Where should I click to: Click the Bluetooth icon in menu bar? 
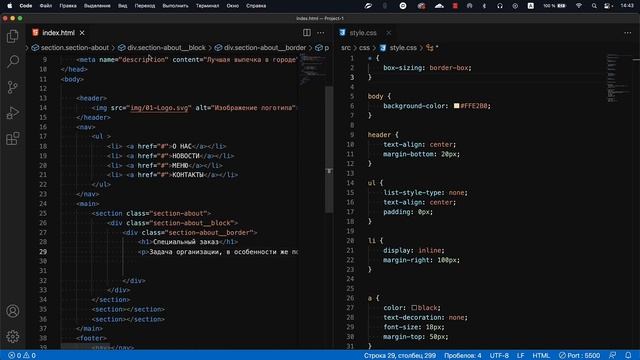(x=484, y=6)
